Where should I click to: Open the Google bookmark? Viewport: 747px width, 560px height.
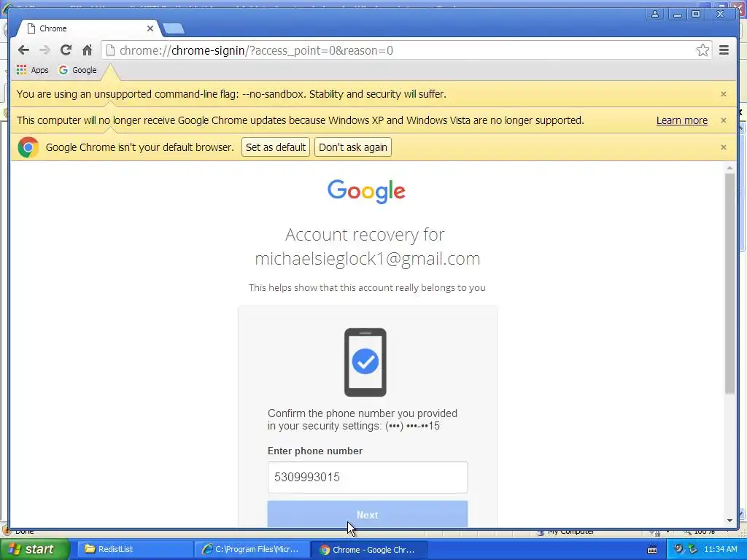tap(78, 70)
